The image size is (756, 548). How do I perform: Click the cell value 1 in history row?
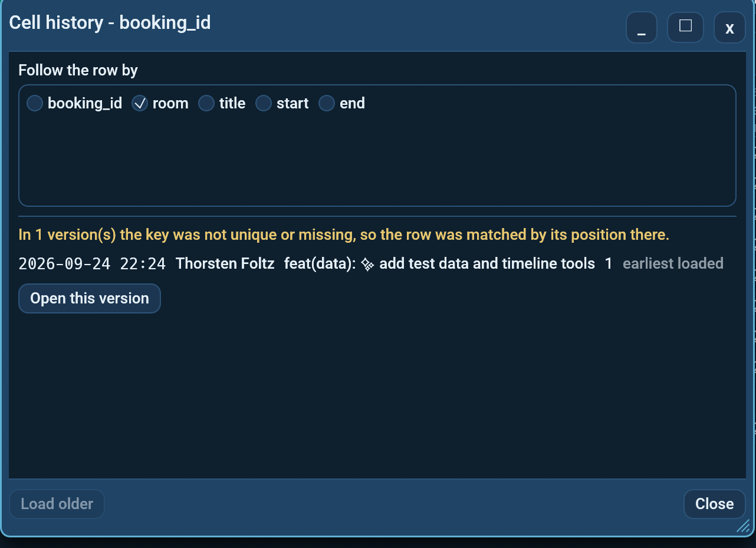point(609,263)
